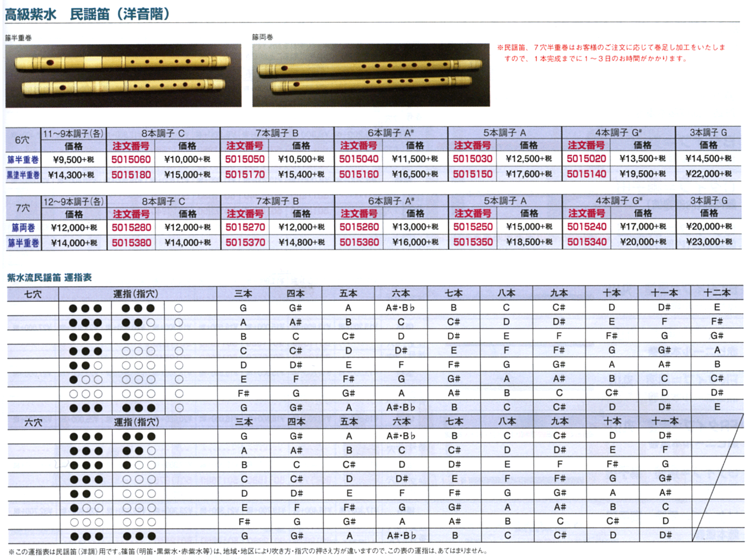Select order number 5015260
The width and height of the screenshot is (747, 560).
[359, 227]
